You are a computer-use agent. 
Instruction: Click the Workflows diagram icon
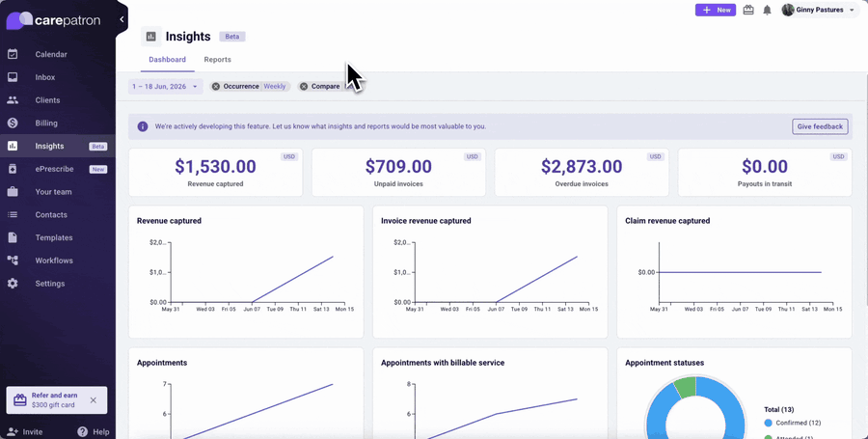[x=13, y=261]
